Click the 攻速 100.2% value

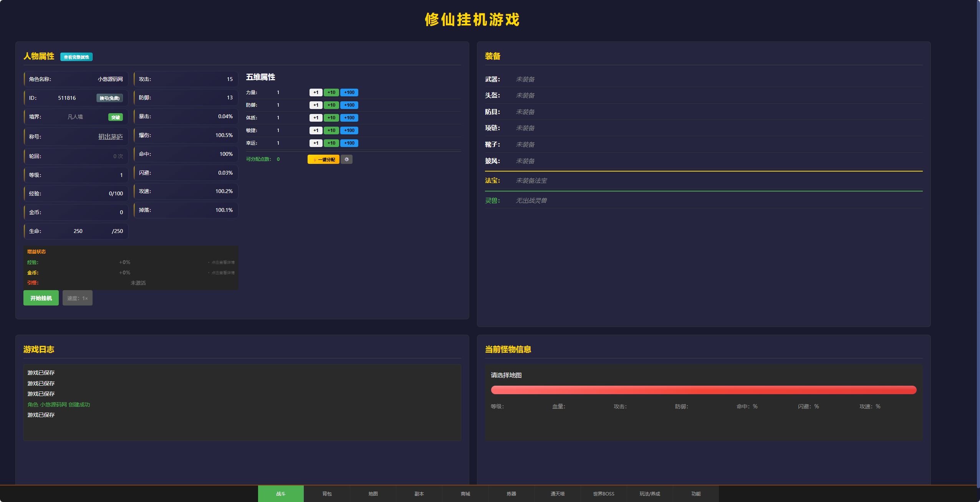pos(224,191)
